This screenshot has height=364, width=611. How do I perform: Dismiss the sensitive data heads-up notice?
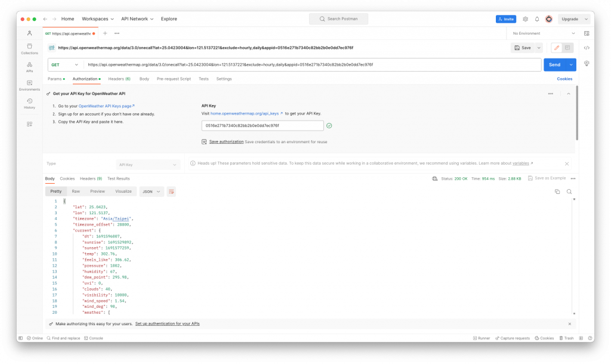click(567, 164)
